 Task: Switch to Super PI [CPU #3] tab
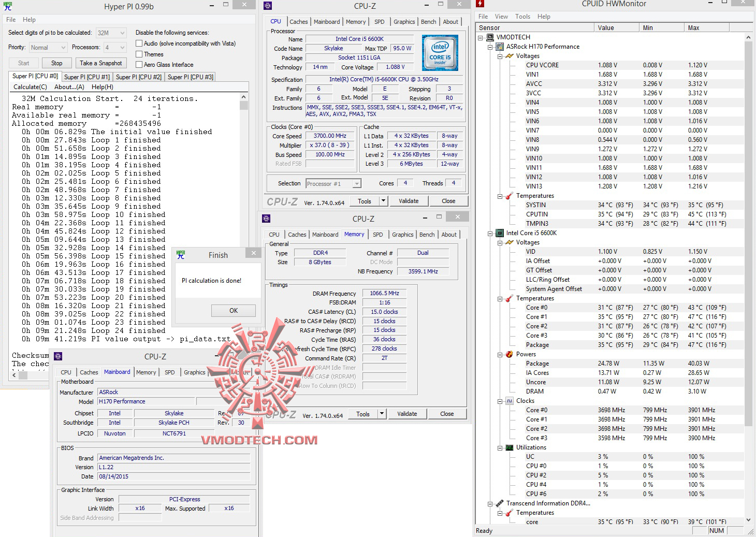(191, 77)
